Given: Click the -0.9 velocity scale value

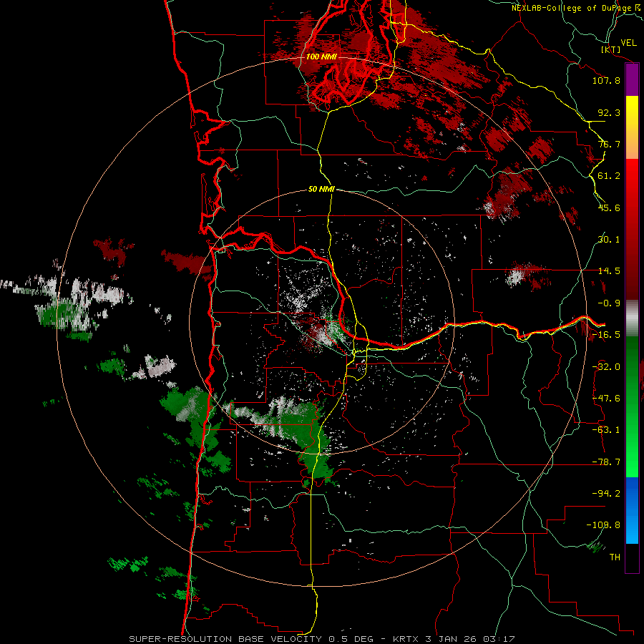Looking at the screenshot, I should 609,303.
